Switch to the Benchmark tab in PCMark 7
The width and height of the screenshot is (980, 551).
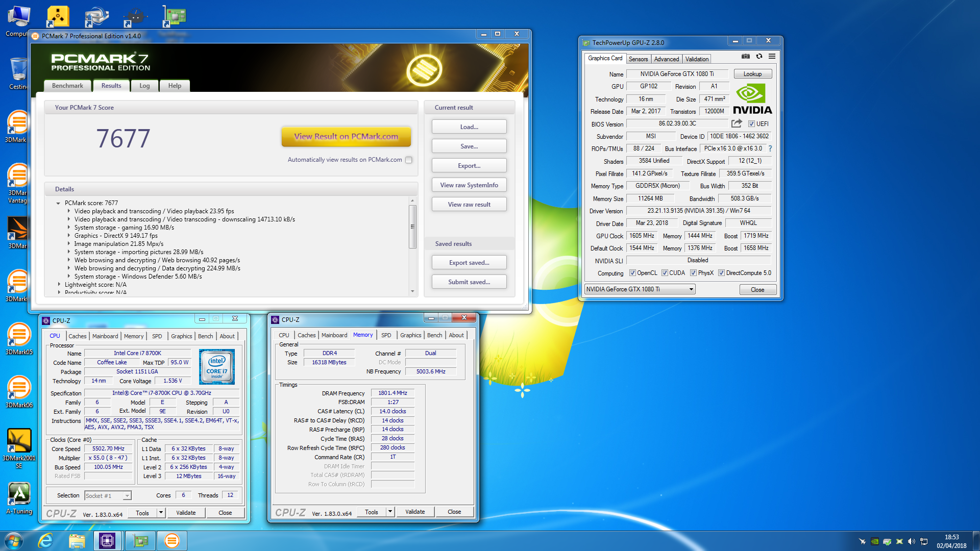pyautogui.click(x=67, y=86)
